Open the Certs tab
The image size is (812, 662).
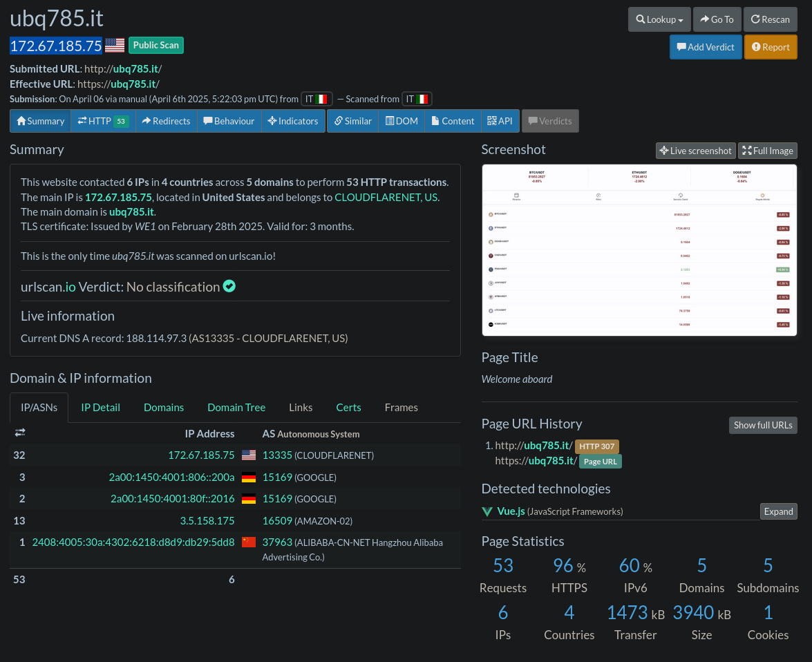[348, 408]
